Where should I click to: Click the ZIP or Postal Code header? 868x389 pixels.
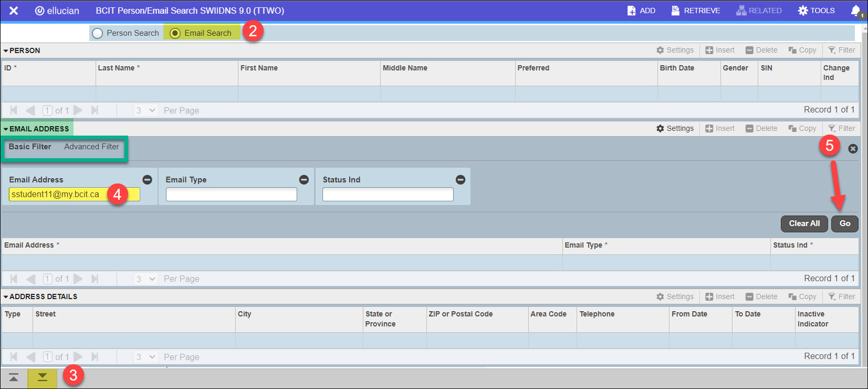point(477,319)
